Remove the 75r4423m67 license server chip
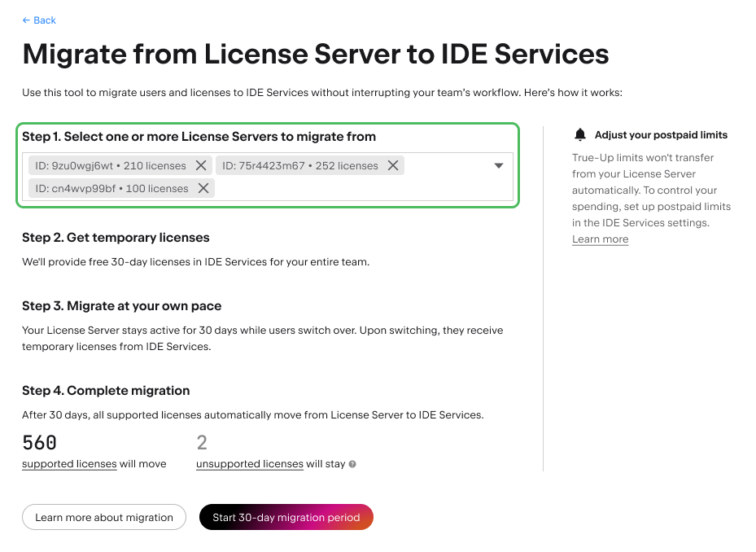The image size is (756, 552). click(x=393, y=165)
